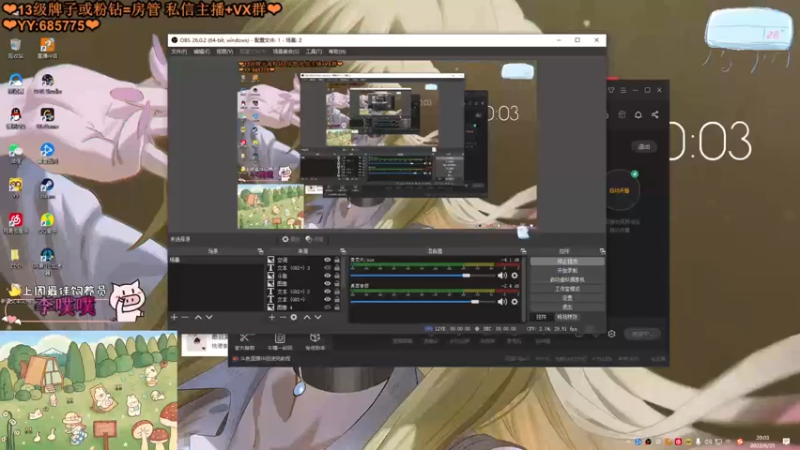Open source filters via the 滤镜 button
Image resolution: width=800 pixels, height=450 pixels.
click(314, 239)
